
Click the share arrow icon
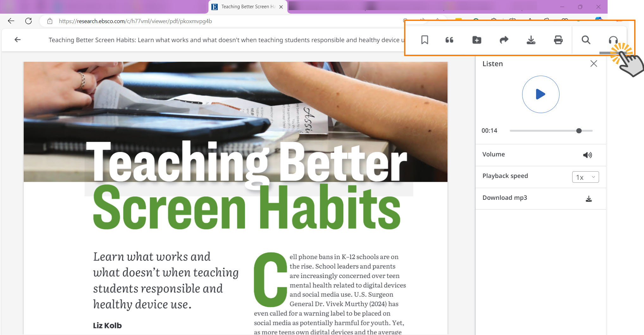tap(504, 40)
